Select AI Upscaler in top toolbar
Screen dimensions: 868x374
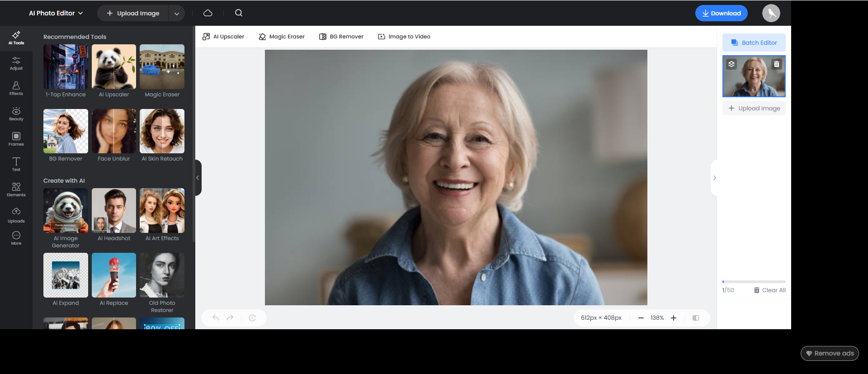[223, 37]
